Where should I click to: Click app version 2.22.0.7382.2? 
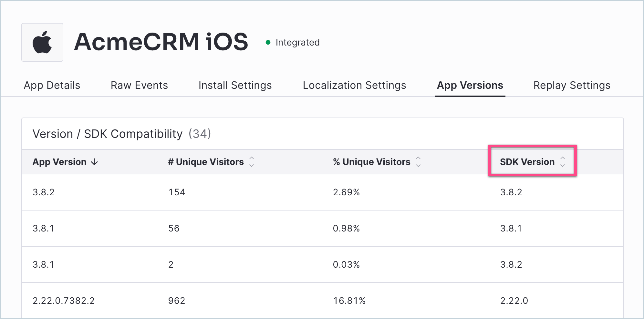point(64,301)
